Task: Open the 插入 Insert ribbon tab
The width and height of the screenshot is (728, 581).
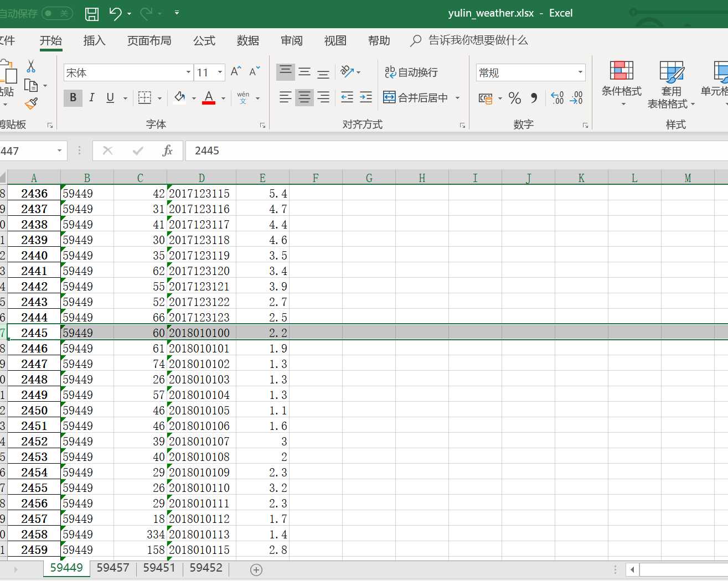Action: 94,41
